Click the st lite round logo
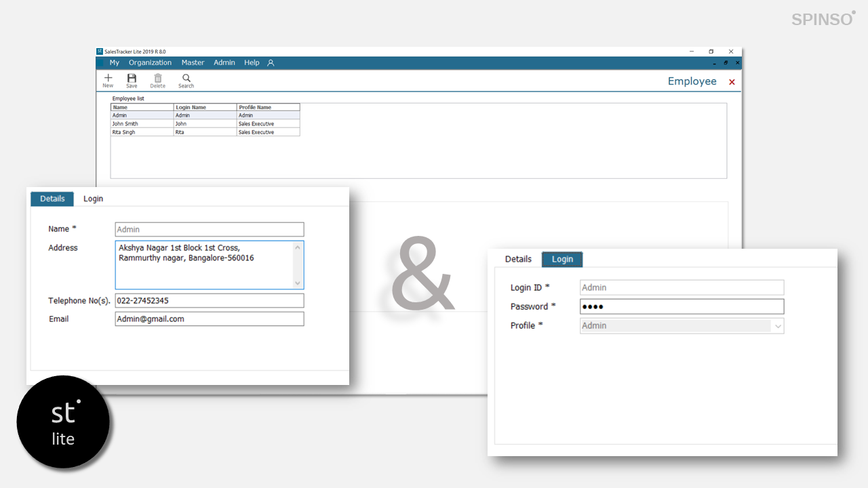The image size is (868, 488). (x=63, y=422)
